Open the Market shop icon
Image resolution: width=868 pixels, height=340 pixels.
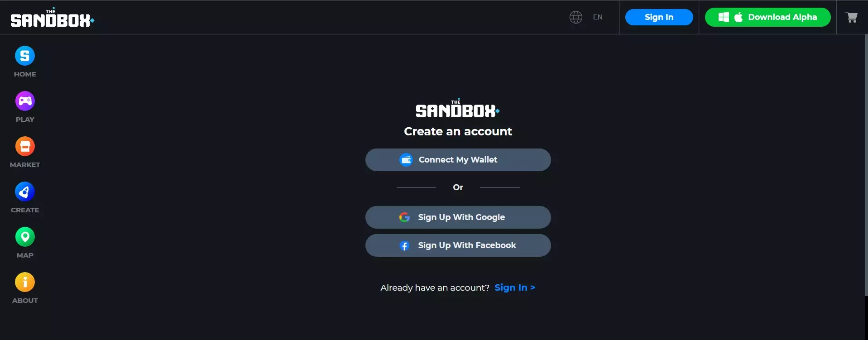click(x=25, y=146)
